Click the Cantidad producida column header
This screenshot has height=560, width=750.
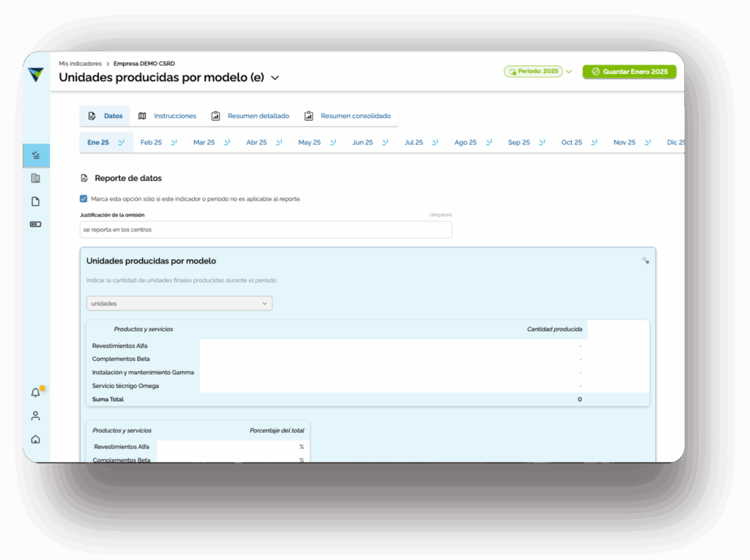coord(554,329)
